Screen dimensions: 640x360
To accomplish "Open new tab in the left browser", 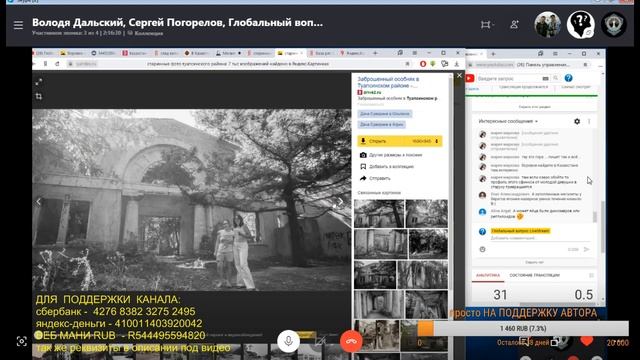I will (375, 53).
